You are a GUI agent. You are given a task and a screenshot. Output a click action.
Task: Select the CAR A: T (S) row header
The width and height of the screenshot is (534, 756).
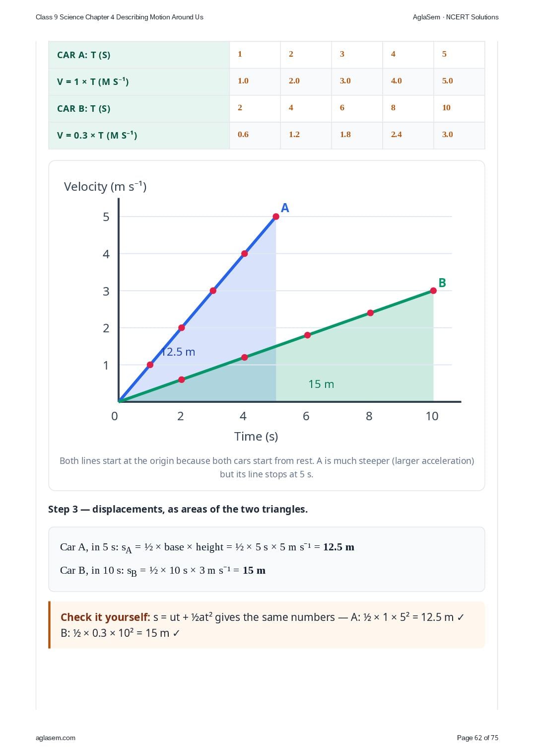pos(139,55)
